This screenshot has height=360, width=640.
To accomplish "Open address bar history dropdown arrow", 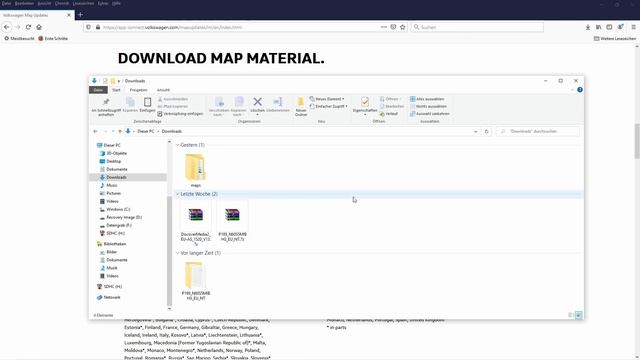I will [x=476, y=131].
